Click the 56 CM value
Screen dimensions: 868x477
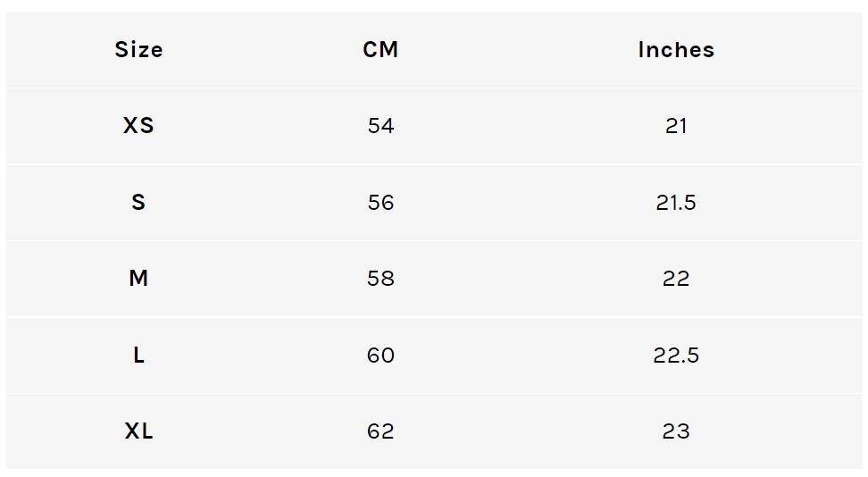[380, 203]
